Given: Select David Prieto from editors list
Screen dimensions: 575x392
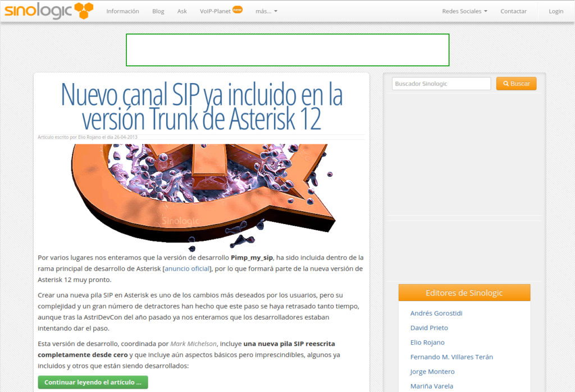Looking at the screenshot, I should (429, 328).
